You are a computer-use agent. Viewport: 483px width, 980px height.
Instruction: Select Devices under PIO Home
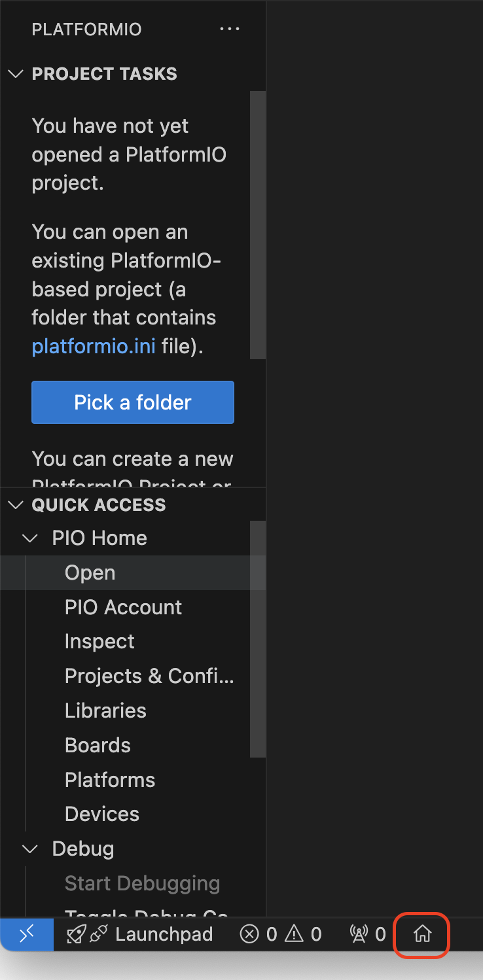[x=102, y=814]
